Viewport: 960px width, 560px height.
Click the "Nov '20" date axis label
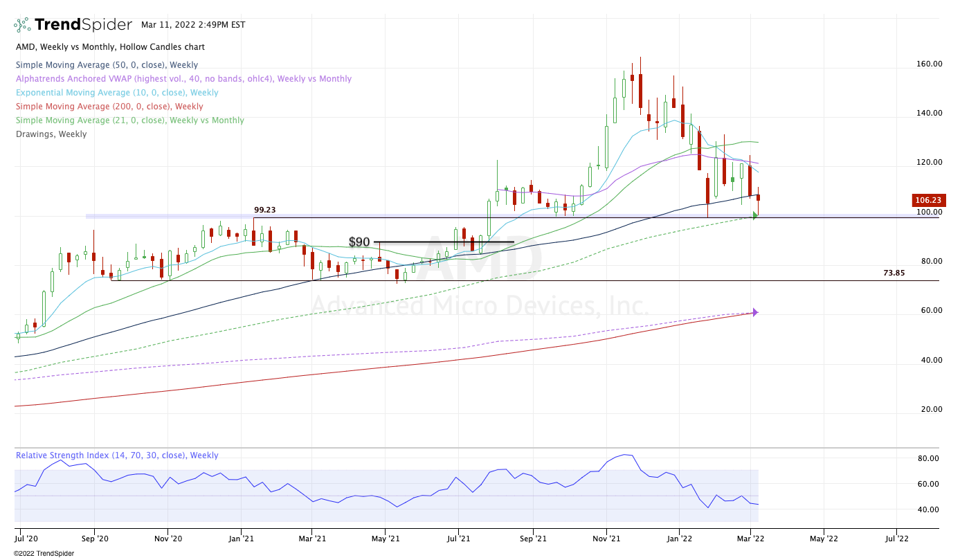[168, 537]
